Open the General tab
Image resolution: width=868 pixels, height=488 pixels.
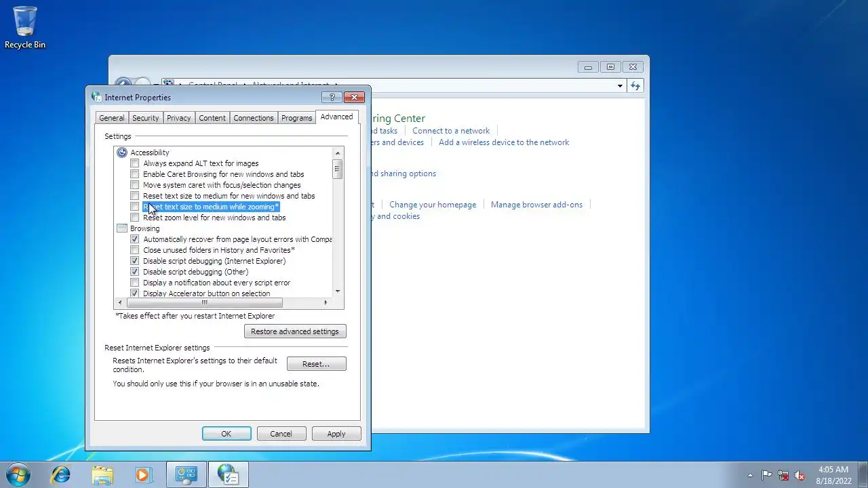pos(112,118)
